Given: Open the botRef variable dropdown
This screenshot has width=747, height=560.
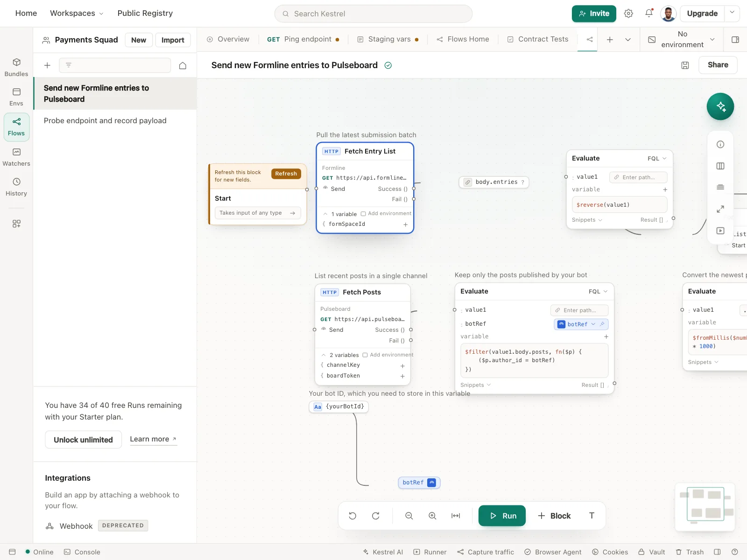Looking at the screenshot, I should pos(593,324).
